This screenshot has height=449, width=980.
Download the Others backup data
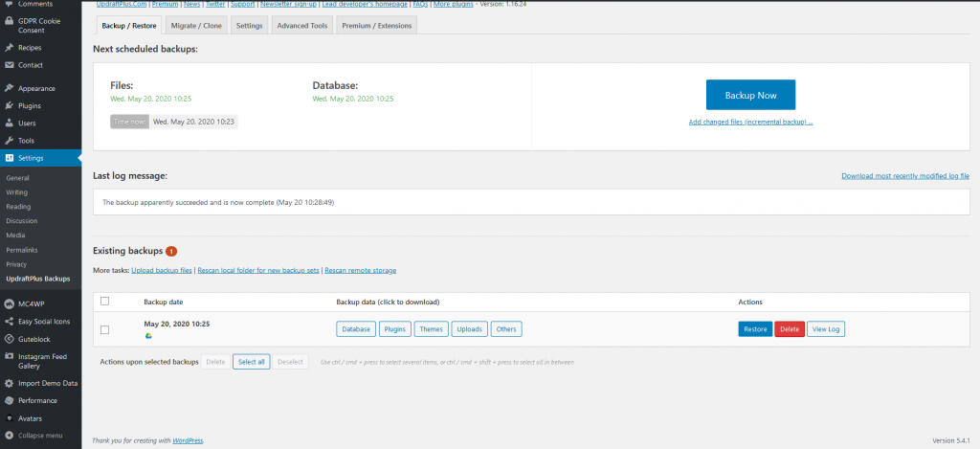click(506, 329)
